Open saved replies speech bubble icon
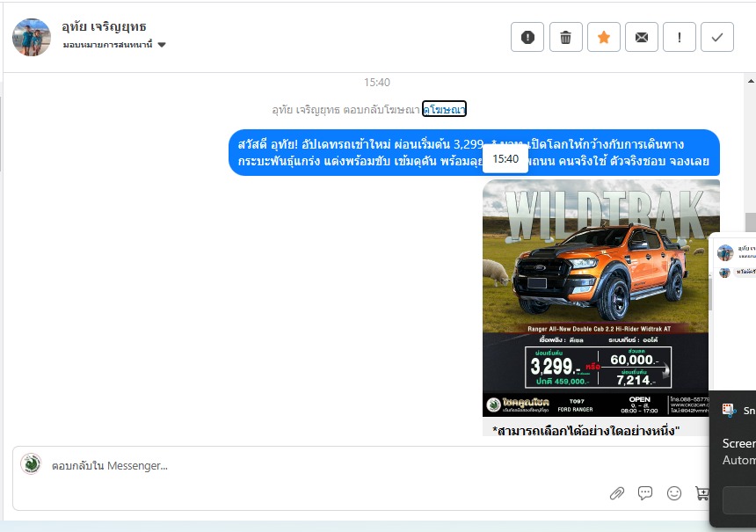 [x=645, y=493]
